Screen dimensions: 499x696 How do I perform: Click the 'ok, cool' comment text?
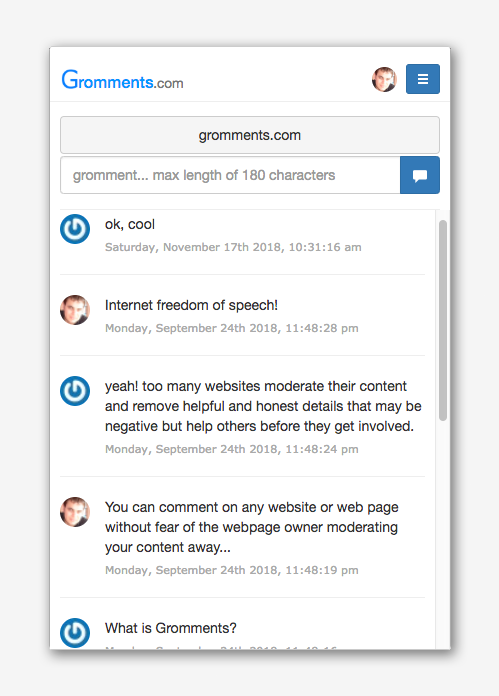click(130, 225)
